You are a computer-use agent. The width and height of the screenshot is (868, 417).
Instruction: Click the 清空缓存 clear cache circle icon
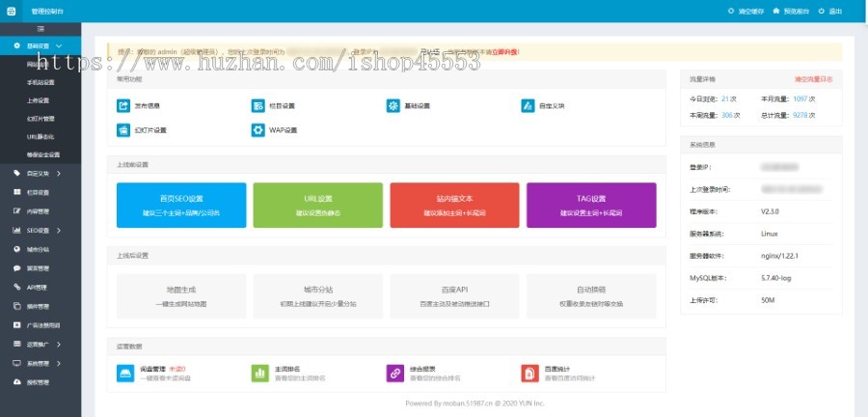731,11
